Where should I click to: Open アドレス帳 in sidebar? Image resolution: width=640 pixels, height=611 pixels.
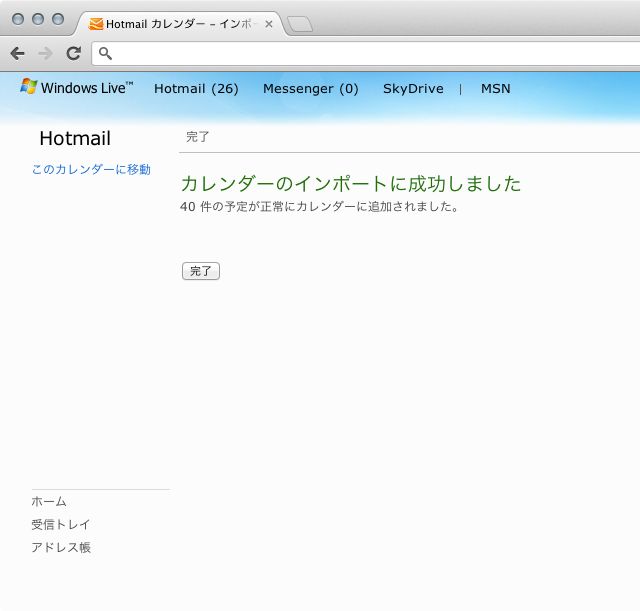point(61,547)
